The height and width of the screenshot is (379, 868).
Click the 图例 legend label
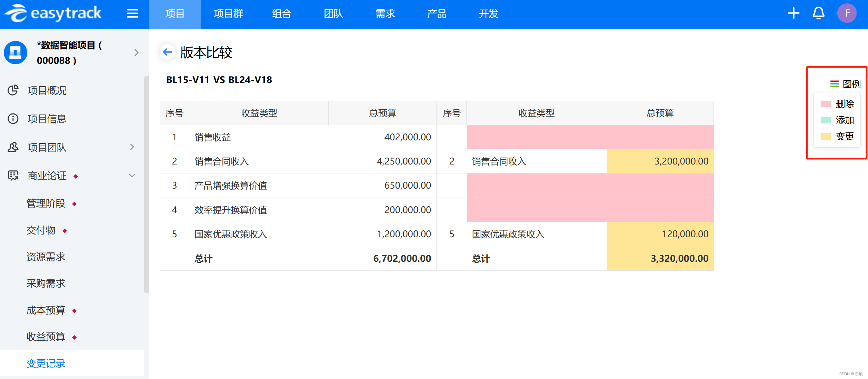point(852,84)
